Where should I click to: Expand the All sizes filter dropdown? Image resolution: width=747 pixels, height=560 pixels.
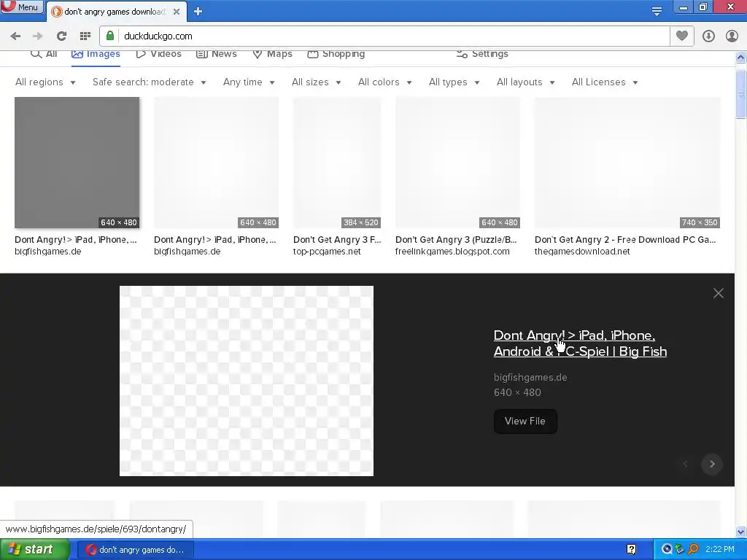click(x=317, y=82)
